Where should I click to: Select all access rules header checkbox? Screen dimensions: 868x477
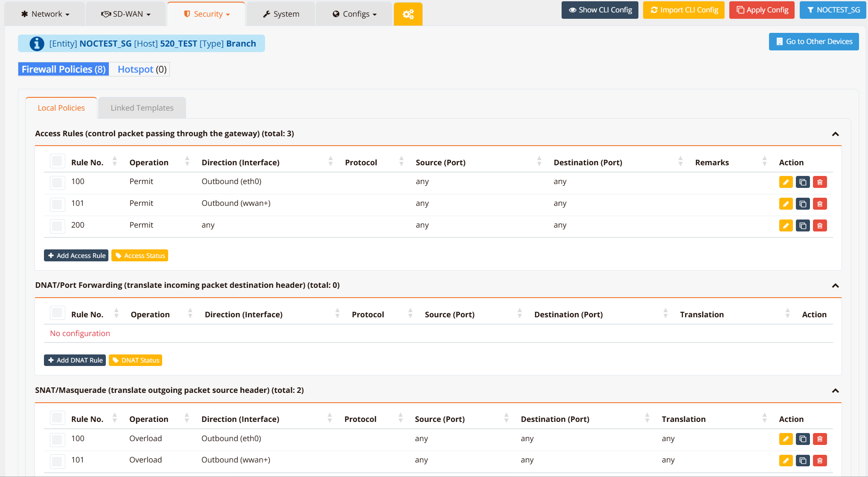click(x=57, y=161)
